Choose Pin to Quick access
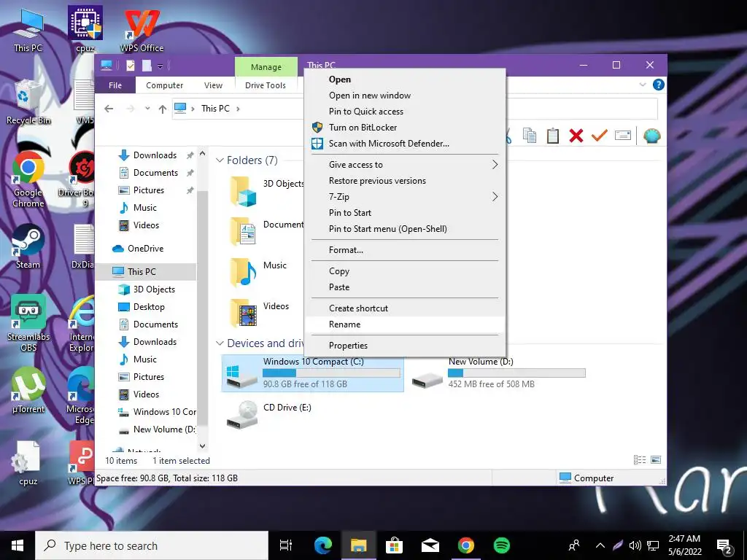Viewport: 747px width, 560px height. click(404, 112)
